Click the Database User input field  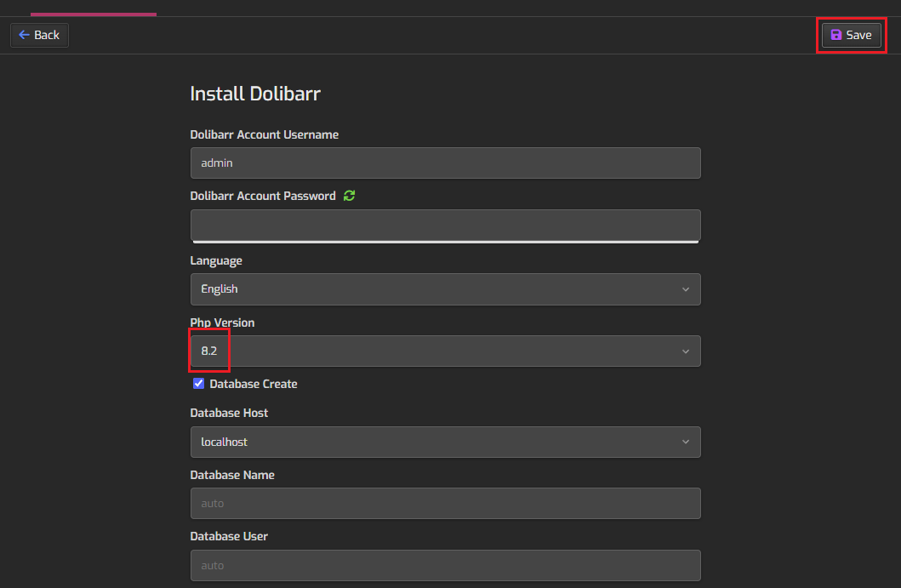point(445,566)
